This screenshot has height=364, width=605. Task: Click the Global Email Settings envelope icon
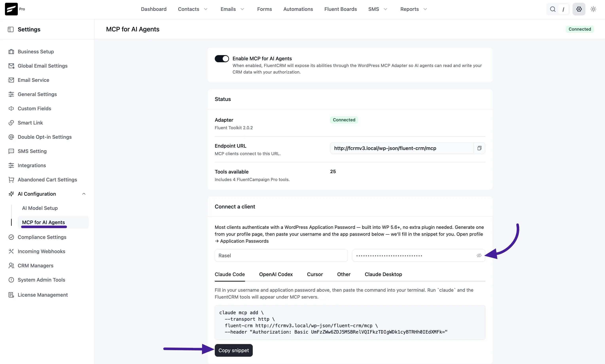pyautogui.click(x=11, y=66)
